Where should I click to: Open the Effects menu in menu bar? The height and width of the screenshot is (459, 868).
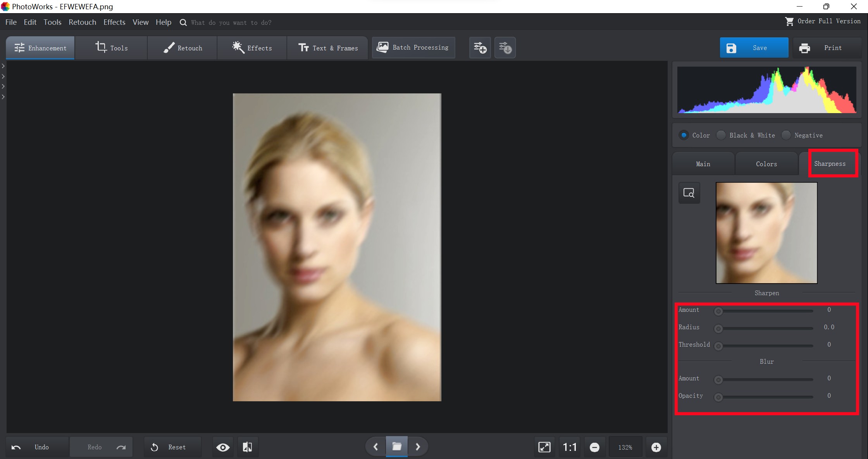(114, 22)
